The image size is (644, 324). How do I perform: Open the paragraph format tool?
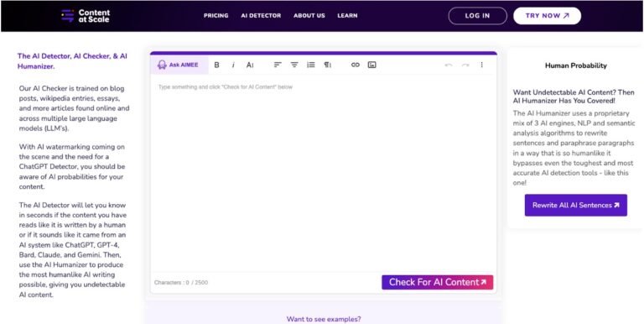(x=328, y=65)
